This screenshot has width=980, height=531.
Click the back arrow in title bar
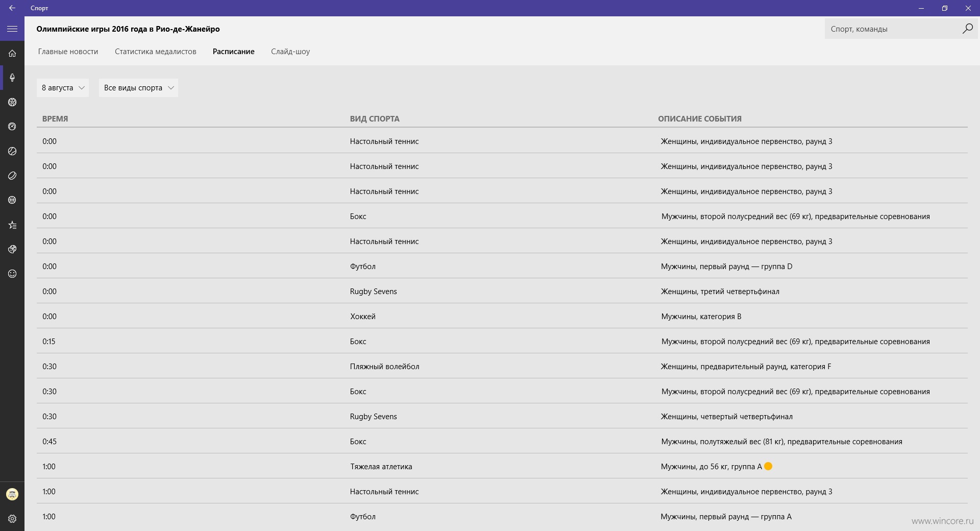point(12,8)
